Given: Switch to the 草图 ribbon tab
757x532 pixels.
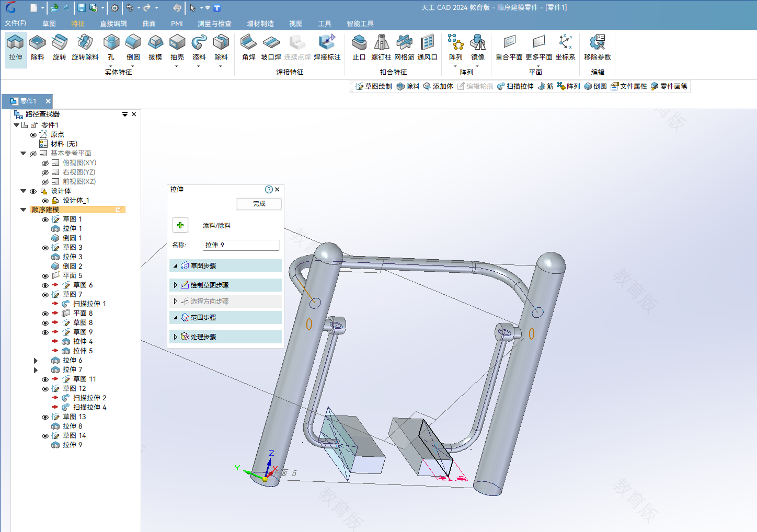Looking at the screenshot, I should point(49,24).
